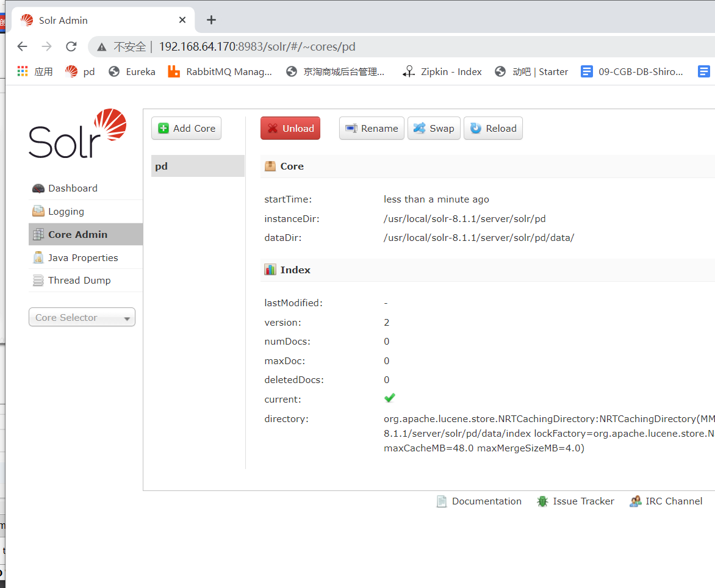Click the Core Admin grid icon
Image resolution: width=715 pixels, height=588 pixels.
coord(38,234)
